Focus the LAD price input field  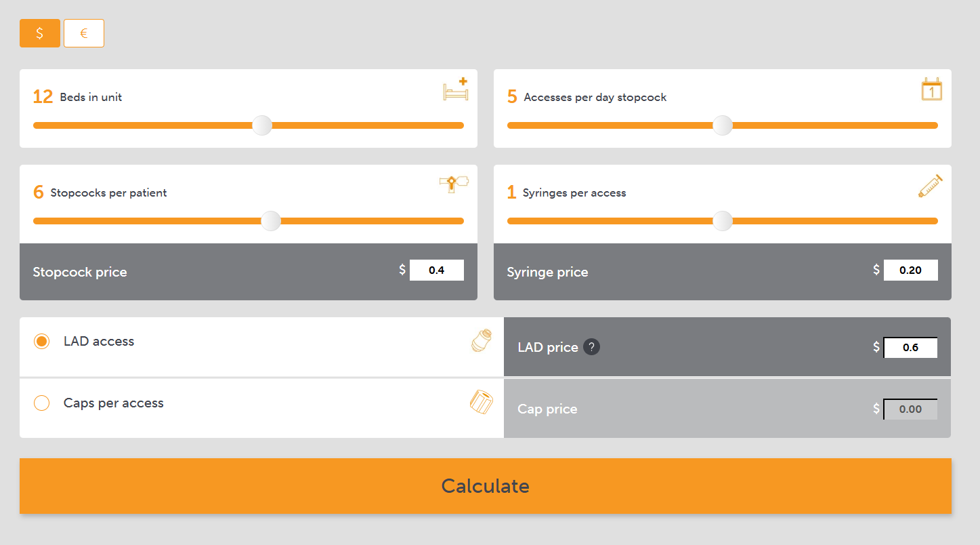(x=911, y=347)
